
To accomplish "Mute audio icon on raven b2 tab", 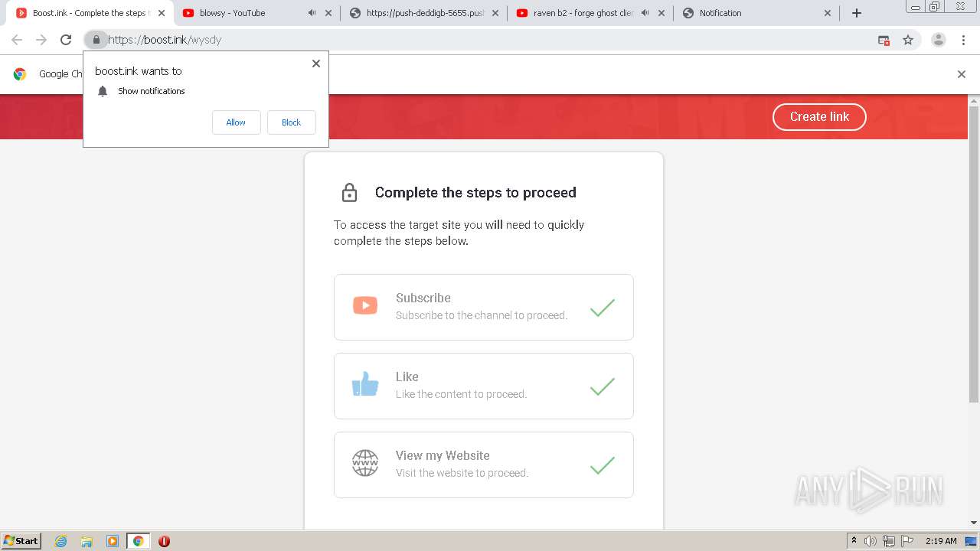I will pos(645,13).
